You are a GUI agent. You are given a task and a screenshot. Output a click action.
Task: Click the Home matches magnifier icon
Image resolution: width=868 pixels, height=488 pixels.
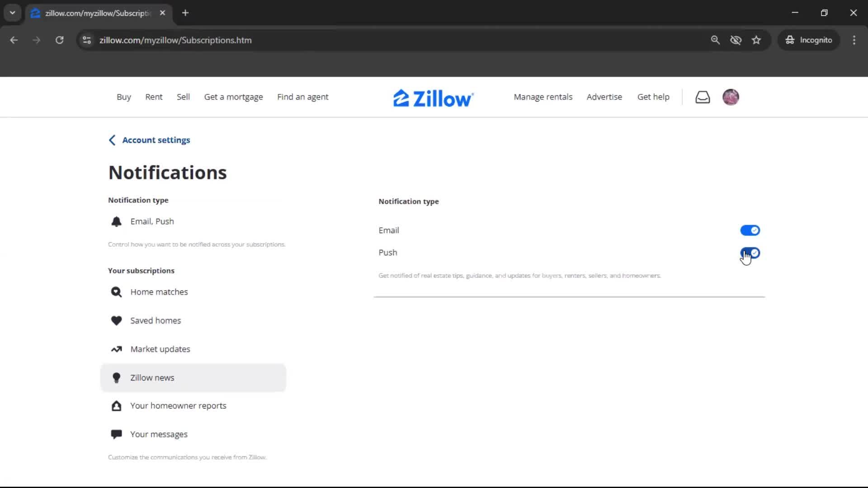116,292
